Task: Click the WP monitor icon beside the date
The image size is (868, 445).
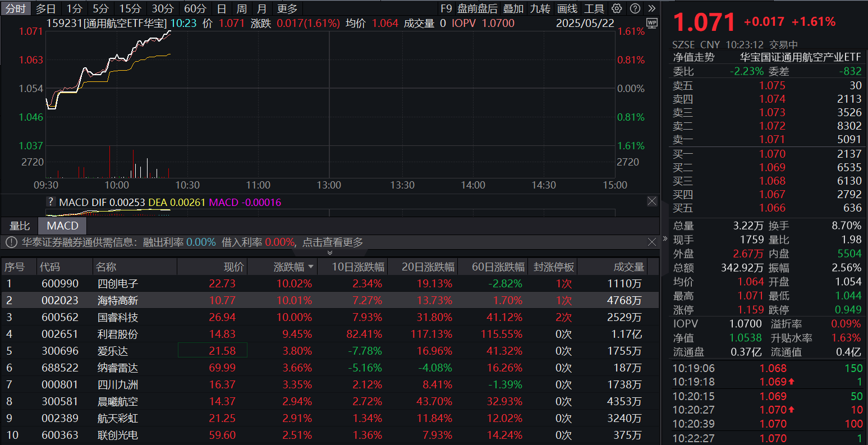Action: (x=651, y=23)
